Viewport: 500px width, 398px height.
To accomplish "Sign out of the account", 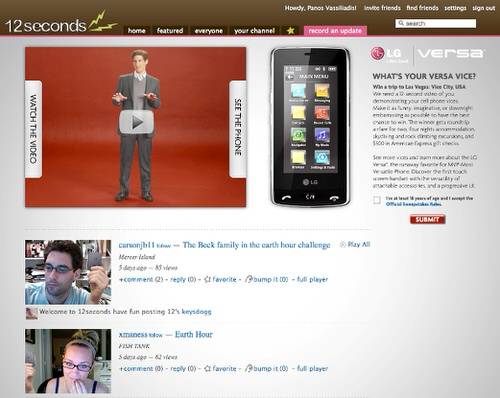I will click(x=483, y=8).
